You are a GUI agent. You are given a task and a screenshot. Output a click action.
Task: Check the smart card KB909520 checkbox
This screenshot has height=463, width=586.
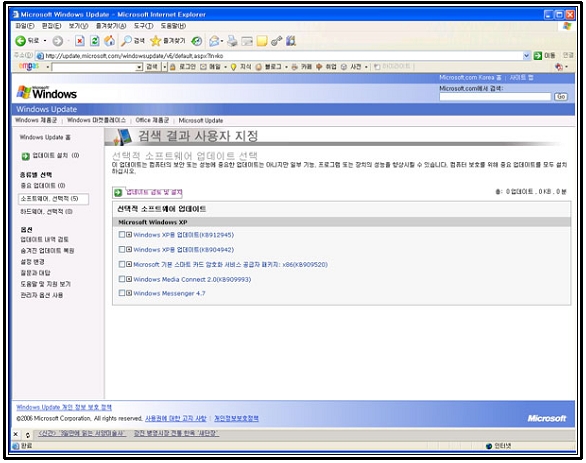pyautogui.click(x=121, y=264)
